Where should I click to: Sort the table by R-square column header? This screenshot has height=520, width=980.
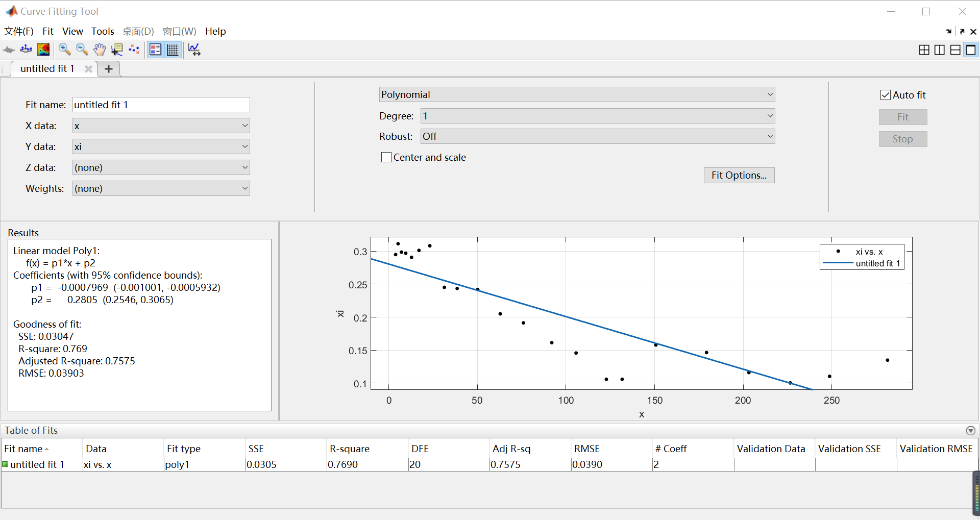pos(350,449)
